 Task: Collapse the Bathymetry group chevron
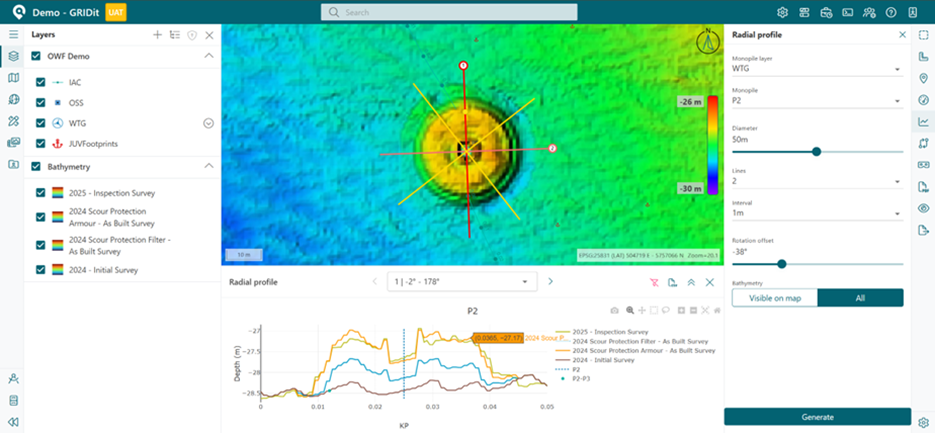pyautogui.click(x=209, y=166)
